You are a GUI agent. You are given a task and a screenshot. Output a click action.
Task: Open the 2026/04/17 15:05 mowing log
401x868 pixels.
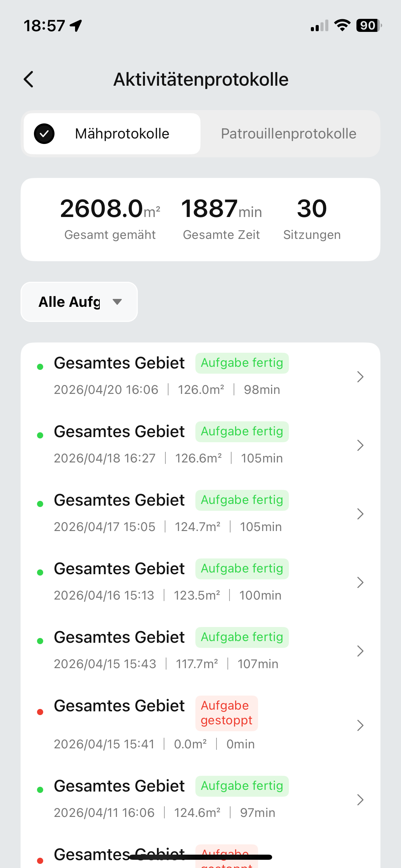coord(200,514)
